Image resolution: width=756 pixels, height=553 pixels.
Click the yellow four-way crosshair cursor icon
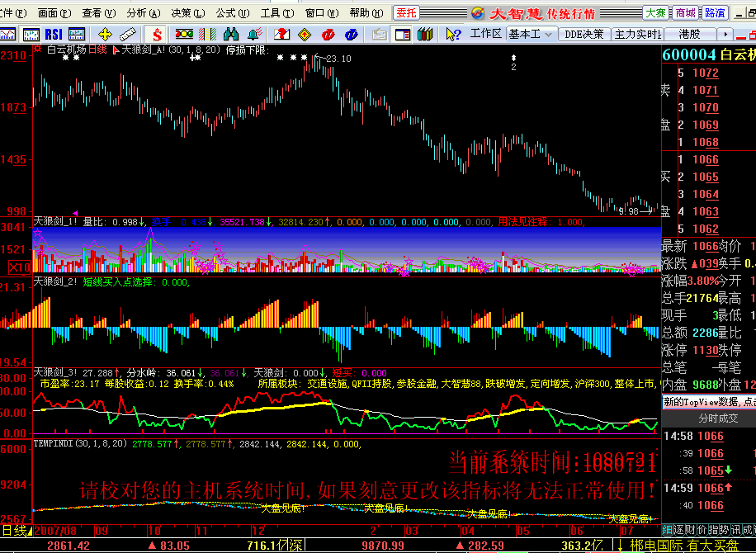point(105,34)
